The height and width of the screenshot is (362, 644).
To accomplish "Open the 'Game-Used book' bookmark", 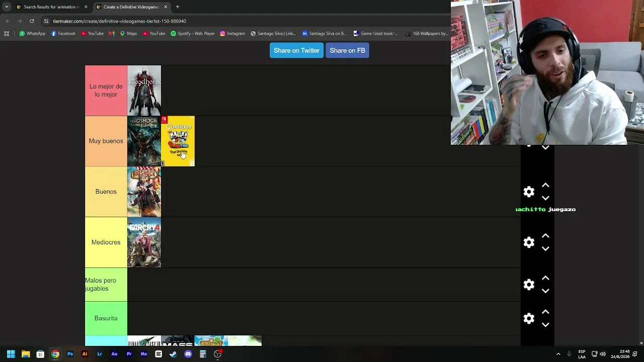I will (x=375, y=34).
